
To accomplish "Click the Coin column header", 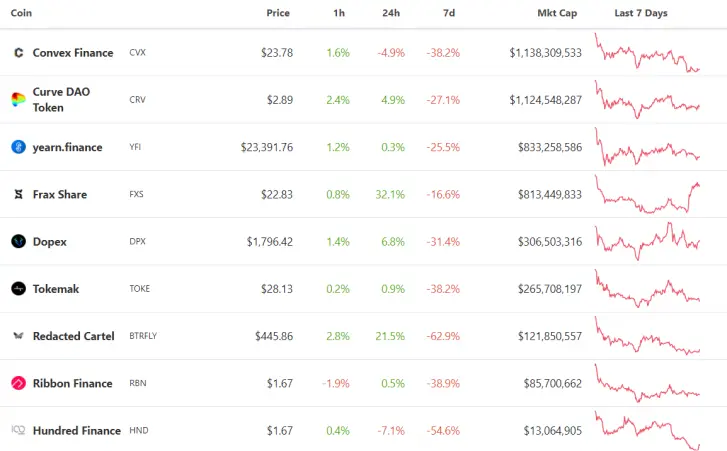I will (x=21, y=13).
